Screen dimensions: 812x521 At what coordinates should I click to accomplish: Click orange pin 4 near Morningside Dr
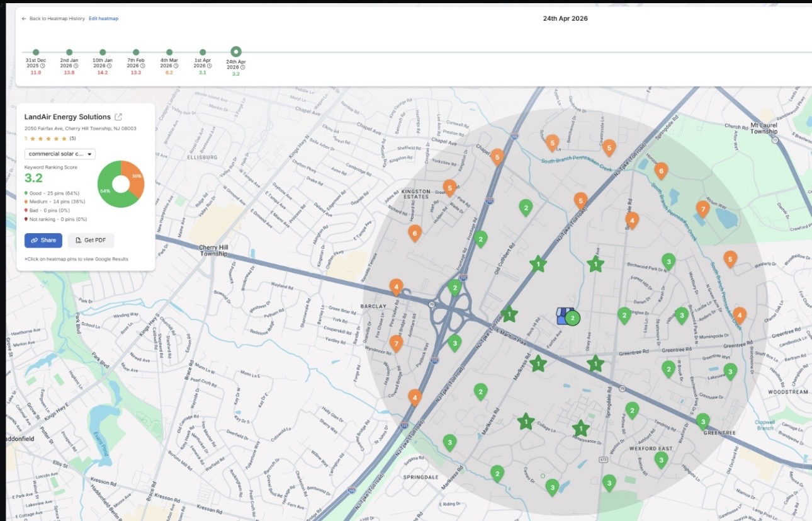coord(740,315)
